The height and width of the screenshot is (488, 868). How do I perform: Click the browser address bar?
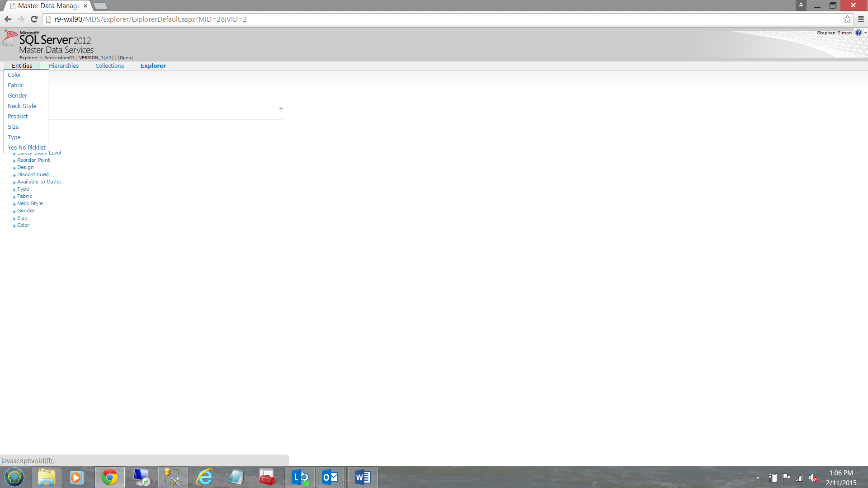(407, 19)
